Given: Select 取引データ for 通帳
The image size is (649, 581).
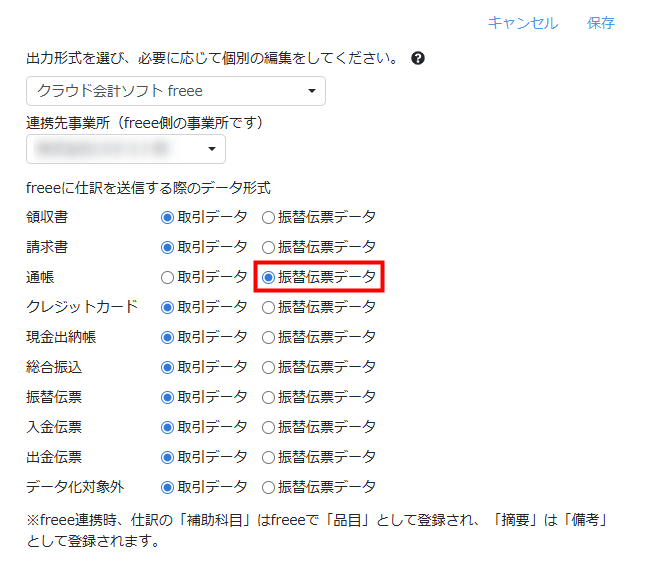Looking at the screenshot, I should point(168,277).
